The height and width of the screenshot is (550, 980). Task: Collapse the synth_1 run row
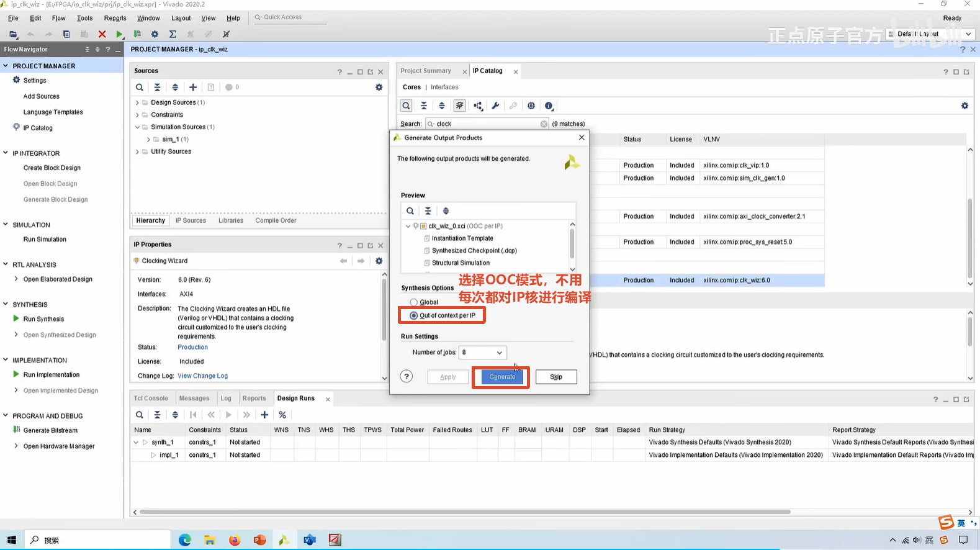136,443
